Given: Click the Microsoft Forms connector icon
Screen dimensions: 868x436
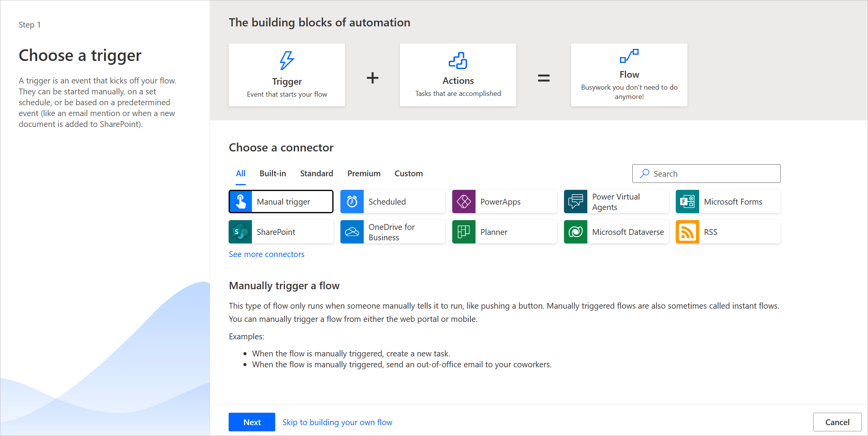Looking at the screenshot, I should coord(687,201).
